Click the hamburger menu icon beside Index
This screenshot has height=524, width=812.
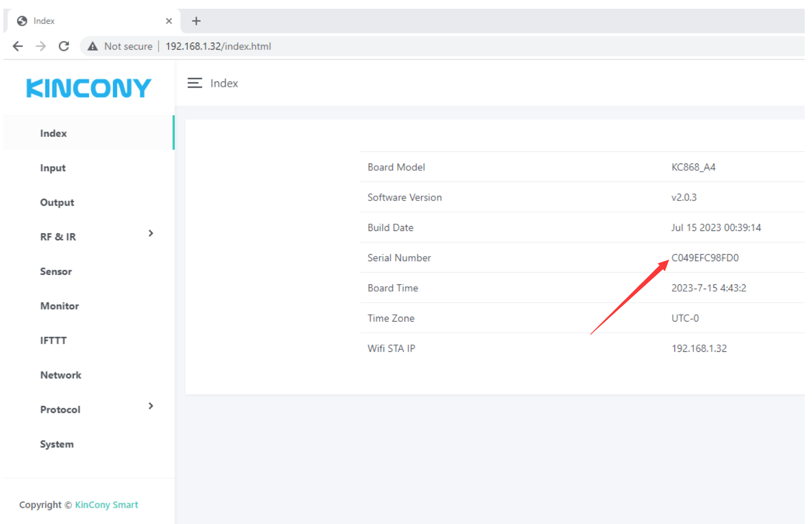tap(195, 83)
